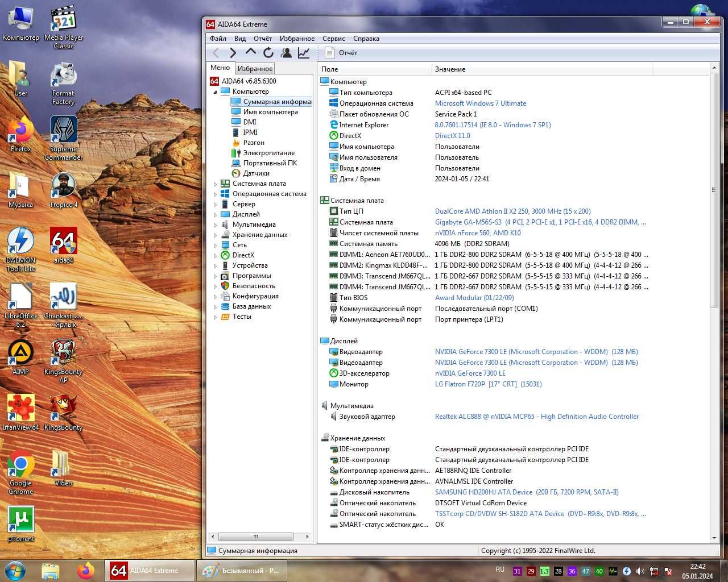Screen dimensions: 728x582
Task: Expand the Системная плата tree node
Action: (215, 184)
